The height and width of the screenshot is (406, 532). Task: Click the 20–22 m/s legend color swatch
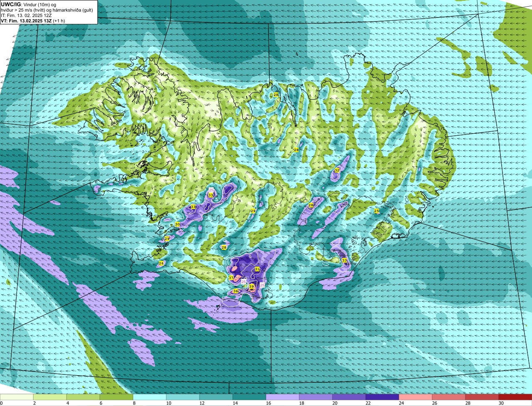coord(349,397)
